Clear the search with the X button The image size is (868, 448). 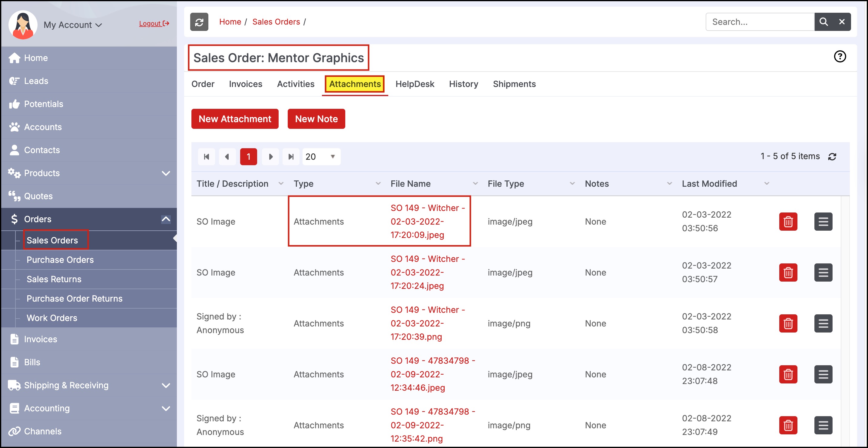pos(842,22)
